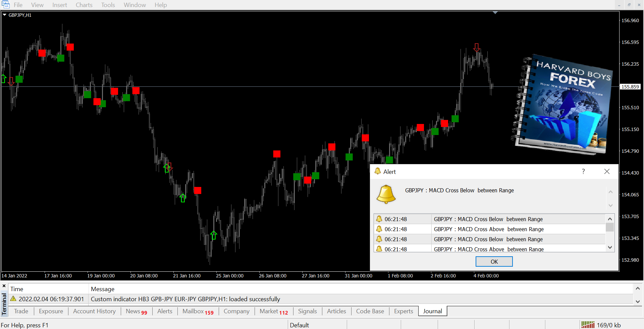Open the Charts menu

coord(84,5)
